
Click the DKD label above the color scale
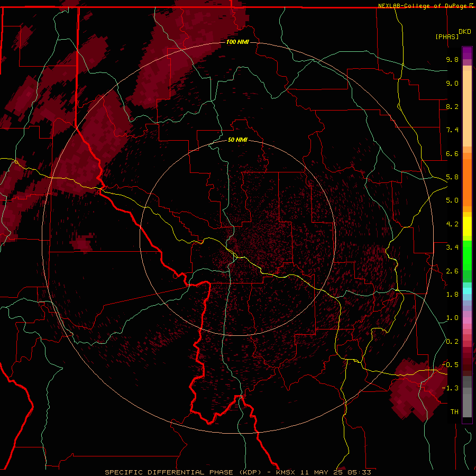click(x=465, y=32)
